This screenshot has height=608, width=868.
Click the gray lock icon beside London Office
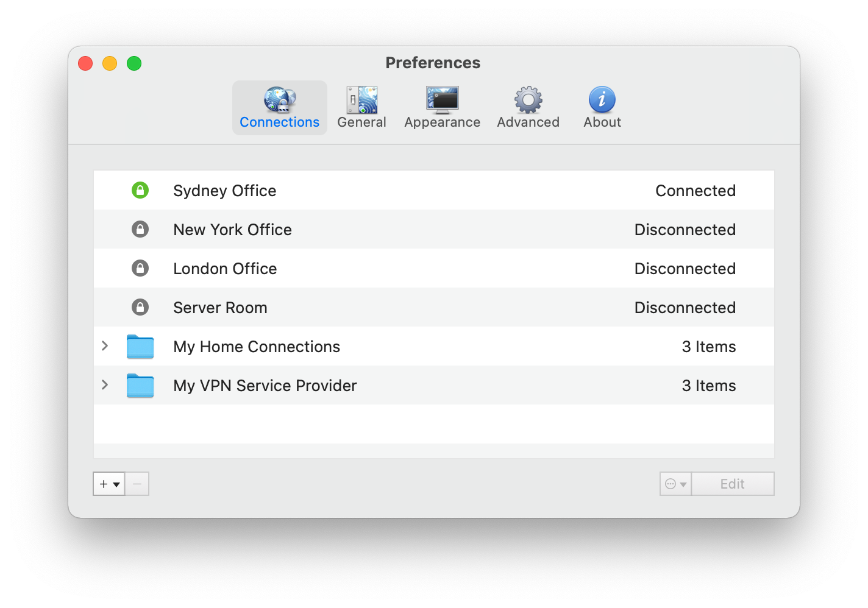tap(140, 269)
